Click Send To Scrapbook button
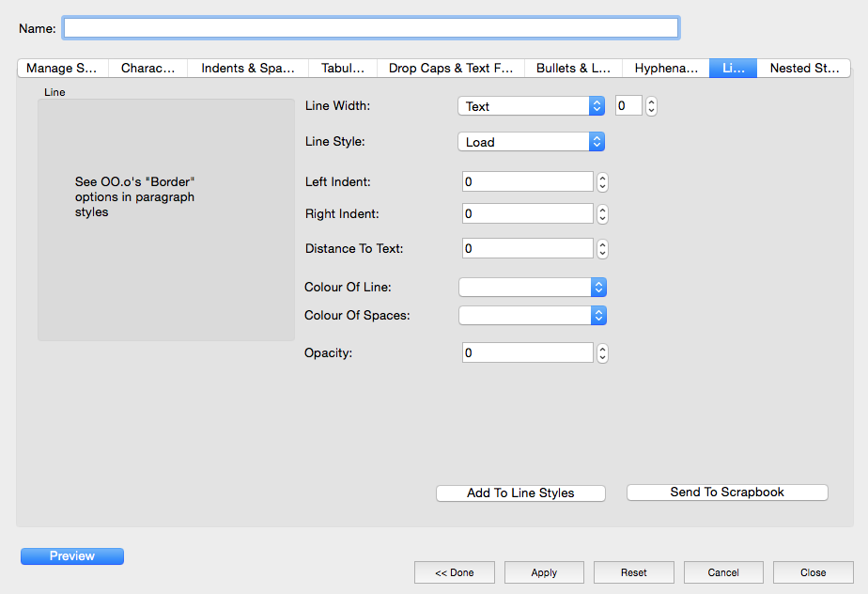This screenshot has width=868, height=594. (727, 492)
